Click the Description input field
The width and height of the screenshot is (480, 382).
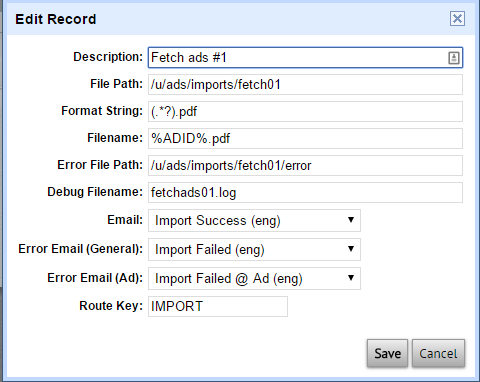pos(305,58)
